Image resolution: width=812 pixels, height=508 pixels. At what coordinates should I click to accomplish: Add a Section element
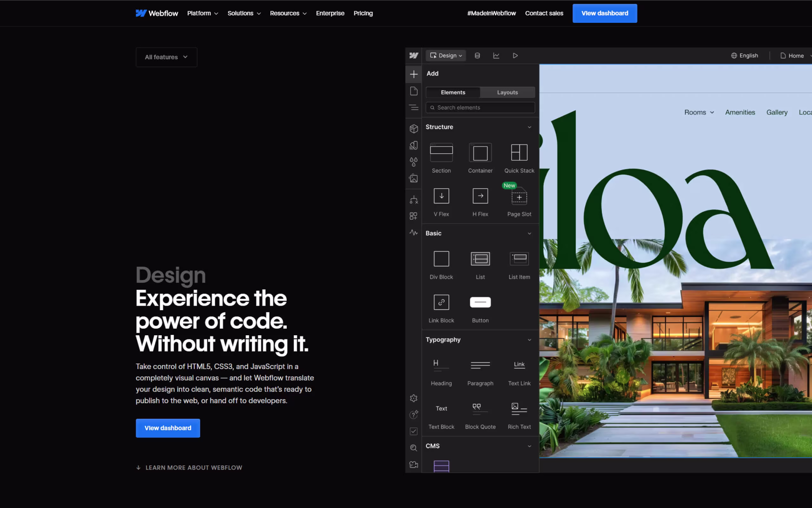point(441,158)
